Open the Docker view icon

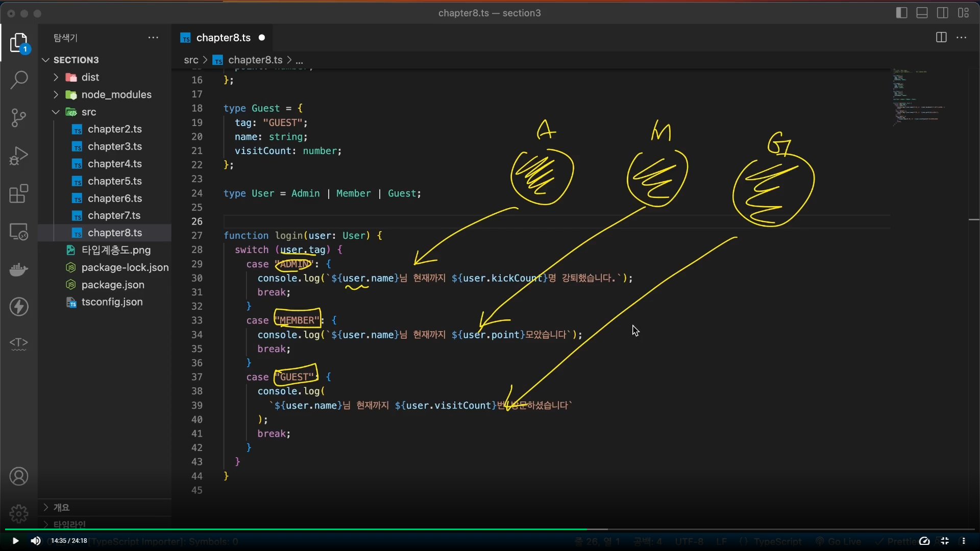pos(19,269)
